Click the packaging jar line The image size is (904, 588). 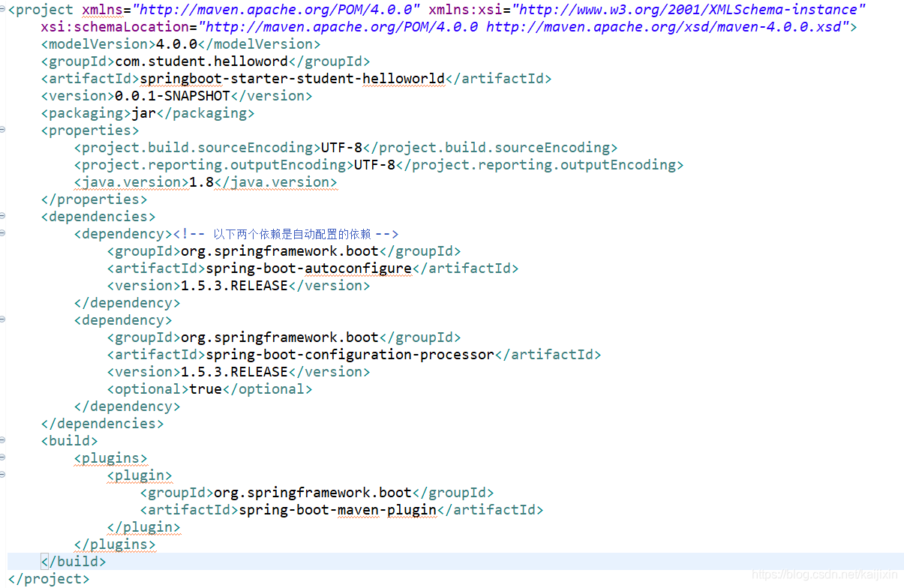click(x=148, y=113)
